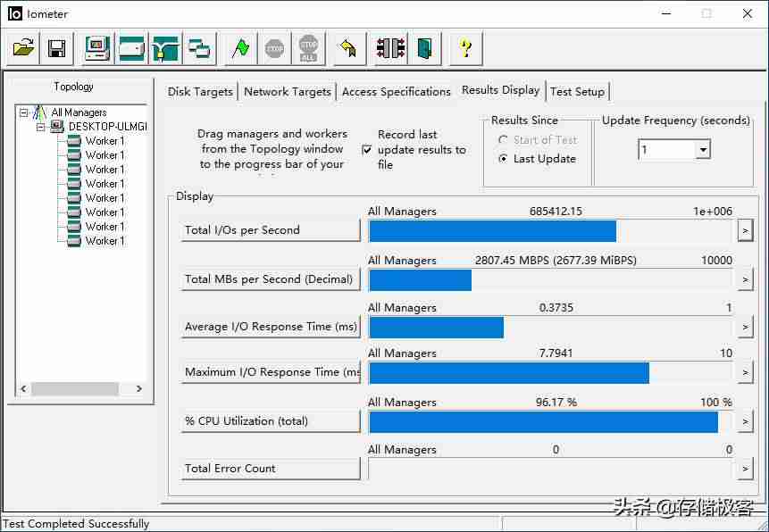Collapse the DESKTOP-ULMGI manager node
769x532 pixels.
point(41,127)
